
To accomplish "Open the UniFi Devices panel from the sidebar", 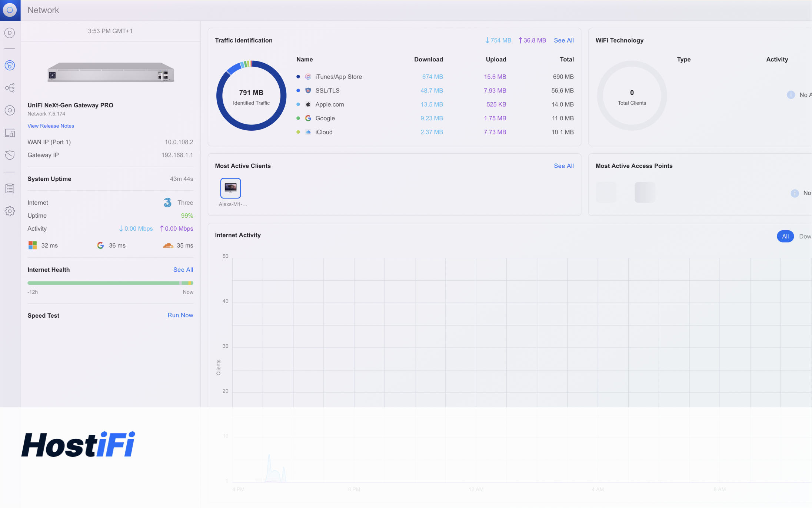I will coord(10,110).
